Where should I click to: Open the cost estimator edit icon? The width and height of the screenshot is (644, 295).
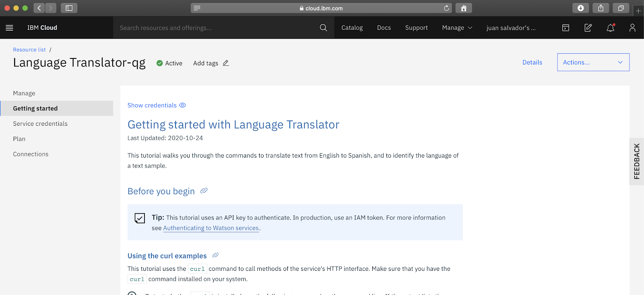pyautogui.click(x=588, y=28)
